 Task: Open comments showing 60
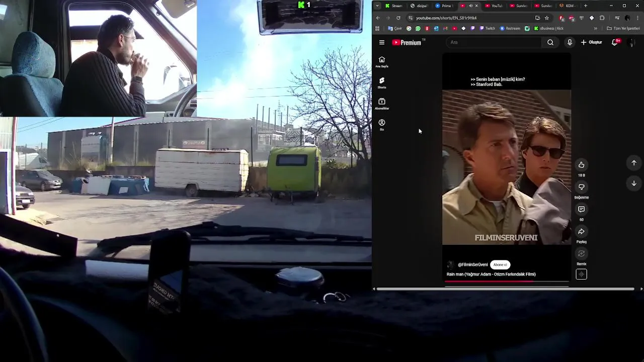(x=581, y=209)
